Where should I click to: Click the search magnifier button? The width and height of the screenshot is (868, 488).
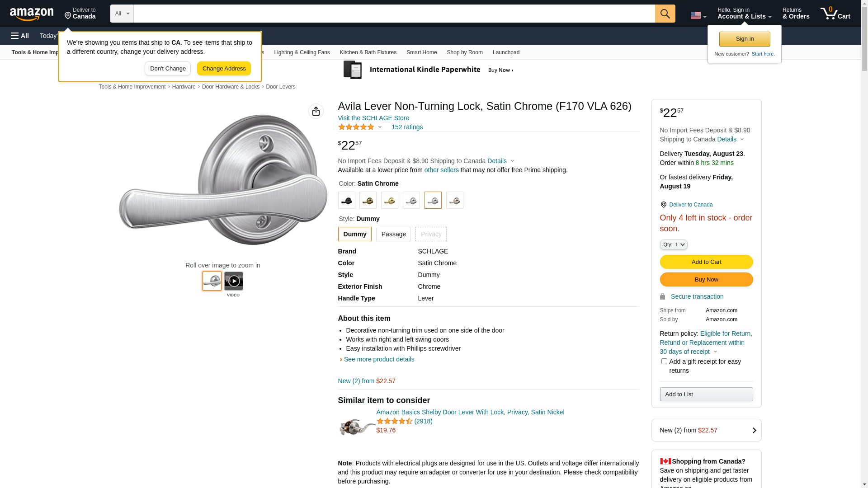coord(665,14)
